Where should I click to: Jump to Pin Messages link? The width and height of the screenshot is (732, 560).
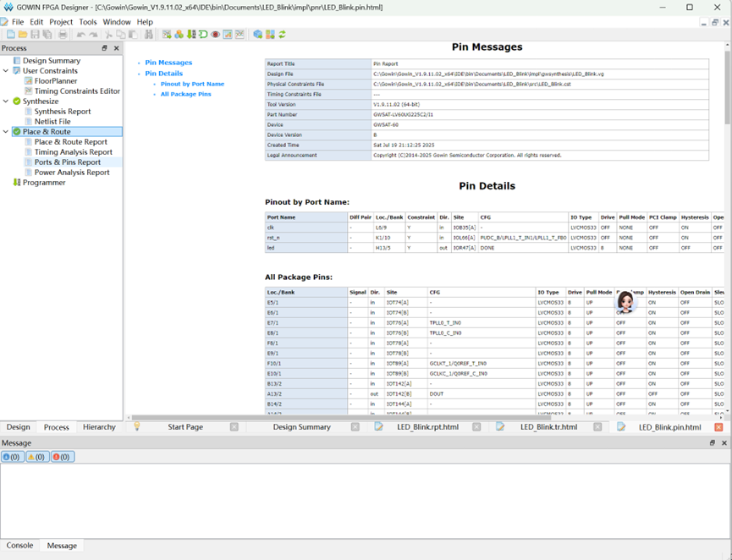(168, 63)
